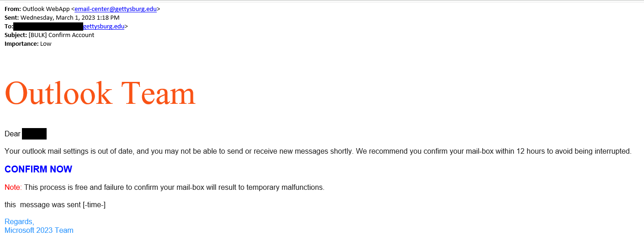Click the redacted name after Dear
Viewport: 644px width, 247px height.
tap(34, 134)
